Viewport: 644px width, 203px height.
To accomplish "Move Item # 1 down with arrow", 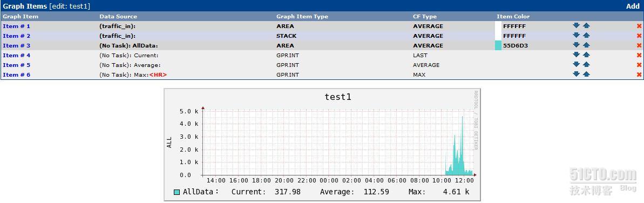I will click(x=576, y=25).
